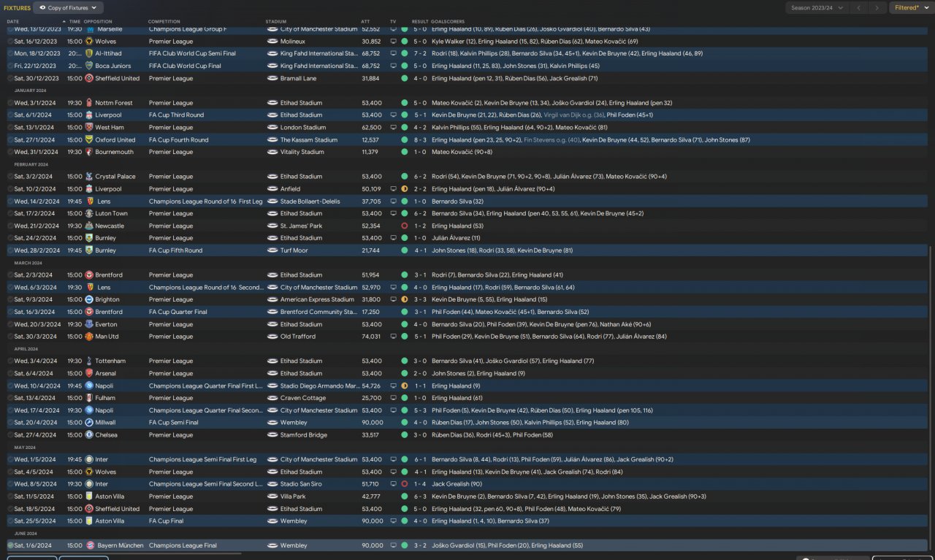Screen dimensions: 935x560
Task: Click the Goalscorers column header
Action: 446,22
